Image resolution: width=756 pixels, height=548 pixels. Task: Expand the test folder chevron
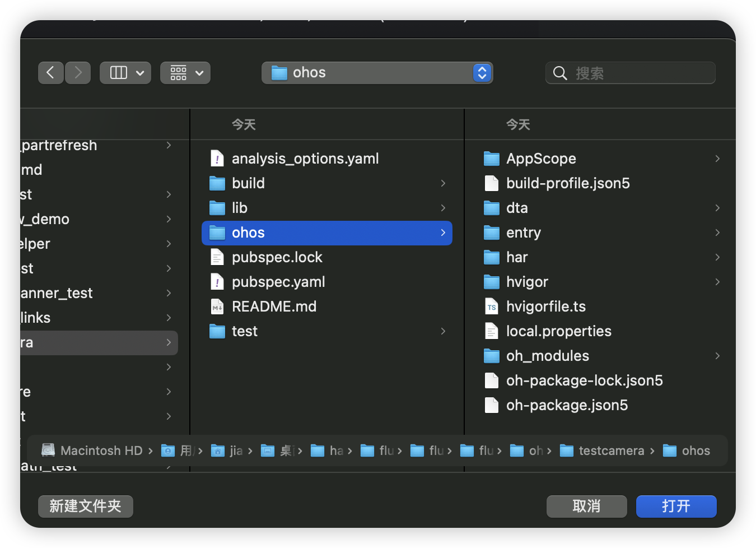(443, 331)
